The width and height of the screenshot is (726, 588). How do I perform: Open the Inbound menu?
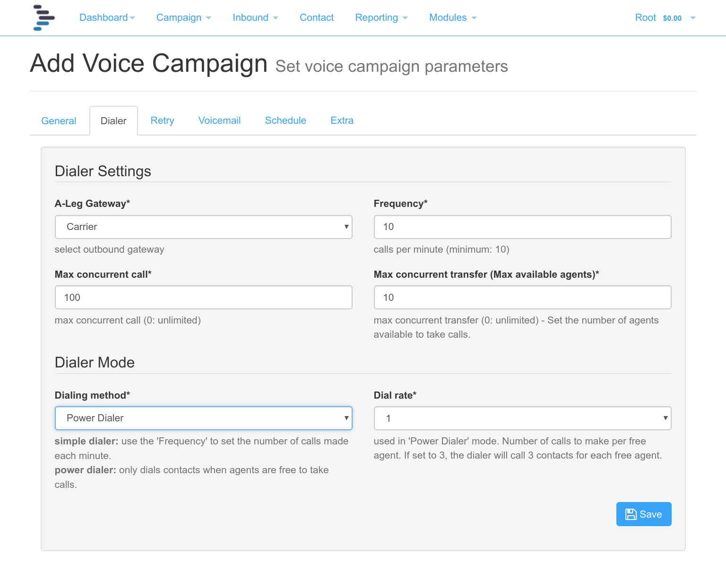[x=255, y=17]
